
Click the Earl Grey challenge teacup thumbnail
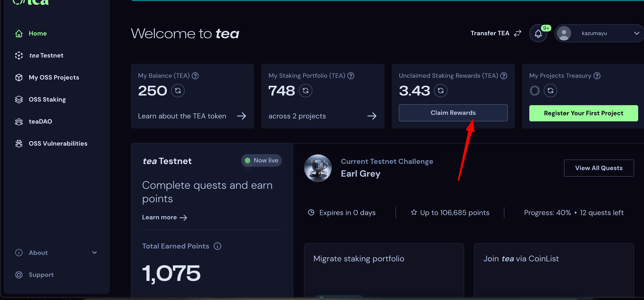(x=318, y=168)
